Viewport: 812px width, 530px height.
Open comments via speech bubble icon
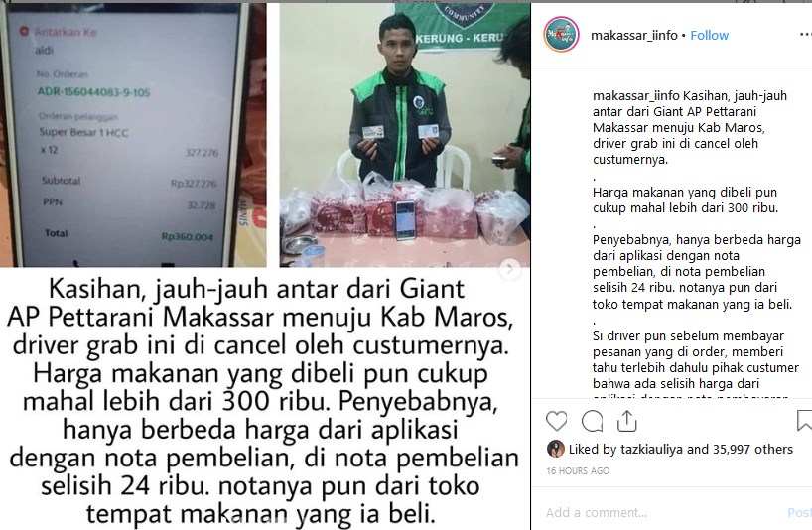point(592,421)
